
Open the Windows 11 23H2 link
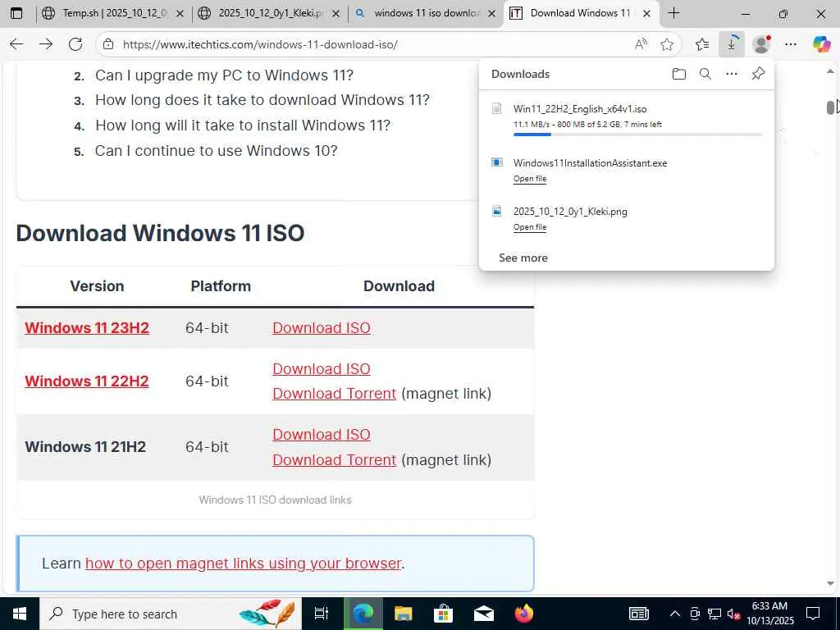click(x=87, y=327)
